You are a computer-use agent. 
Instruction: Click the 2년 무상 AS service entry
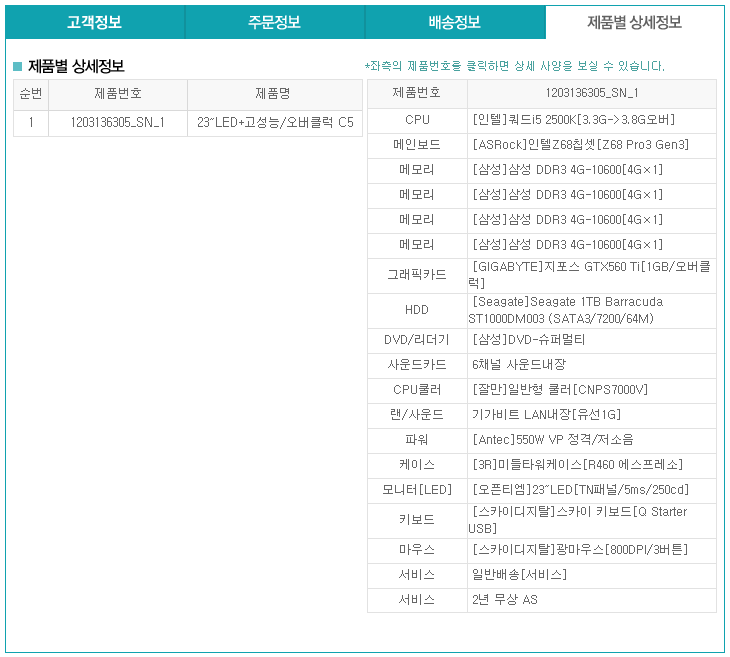505,600
